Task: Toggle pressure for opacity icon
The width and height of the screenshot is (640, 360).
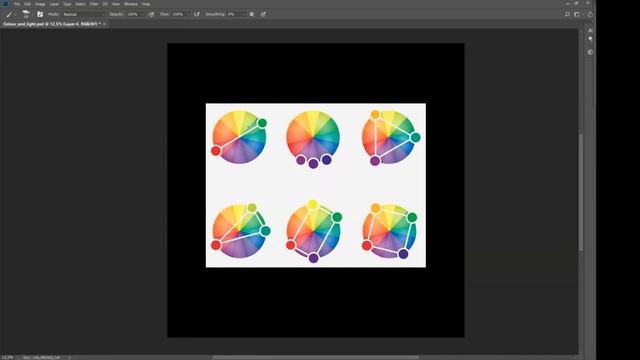Action: coord(151,14)
